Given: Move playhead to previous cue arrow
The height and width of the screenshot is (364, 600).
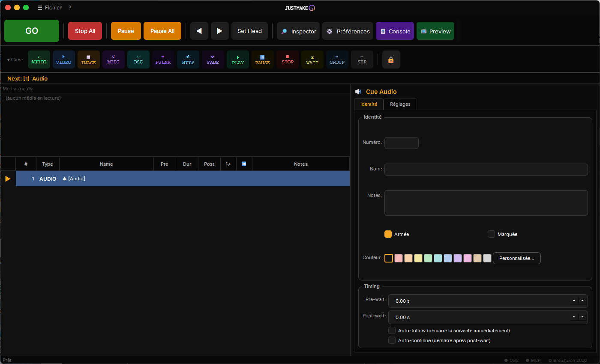Looking at the screenshot, I should 199,31.
